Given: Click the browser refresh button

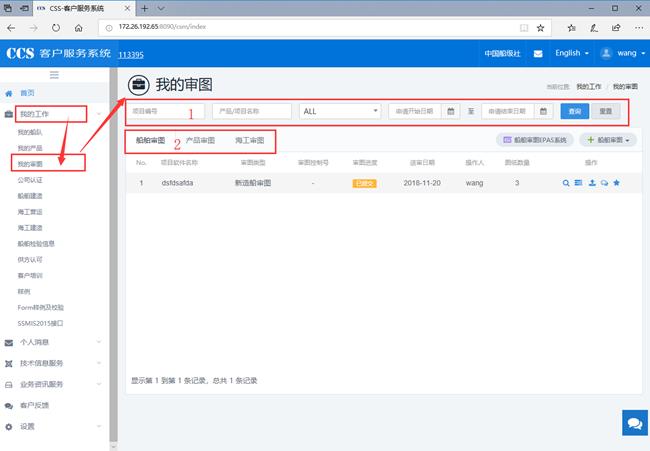Looking at the screenshot, I should 54,28.
